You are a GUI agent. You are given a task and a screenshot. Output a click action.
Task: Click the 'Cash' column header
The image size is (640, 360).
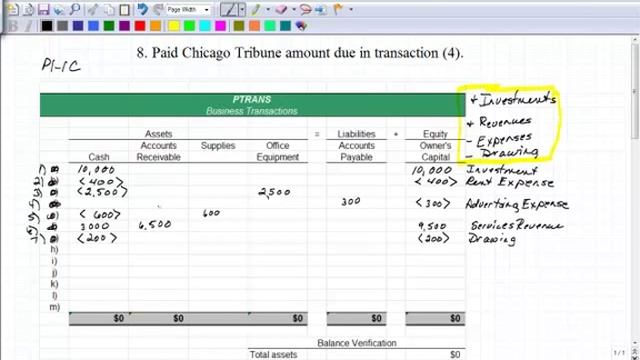click(x=99, y=157)
